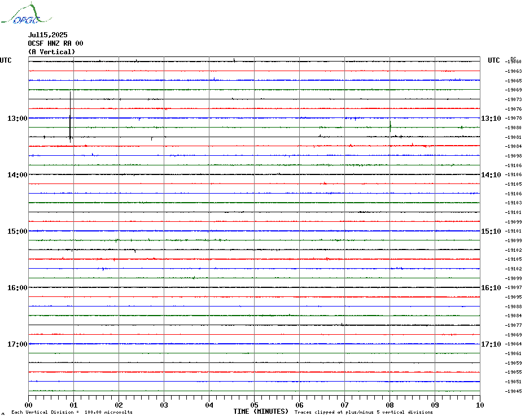
Task: Click the '13:00' time label
Action: (x=17, y=118)
